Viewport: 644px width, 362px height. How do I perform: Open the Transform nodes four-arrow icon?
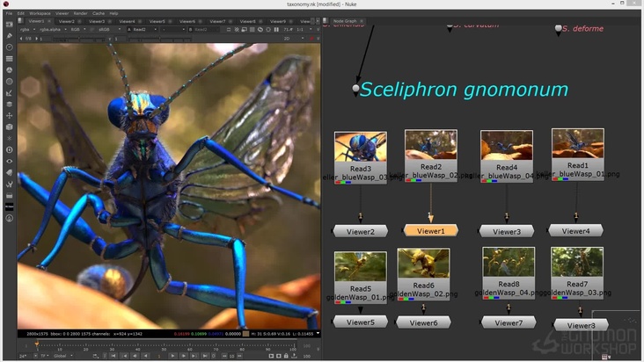tap(9, 116)
